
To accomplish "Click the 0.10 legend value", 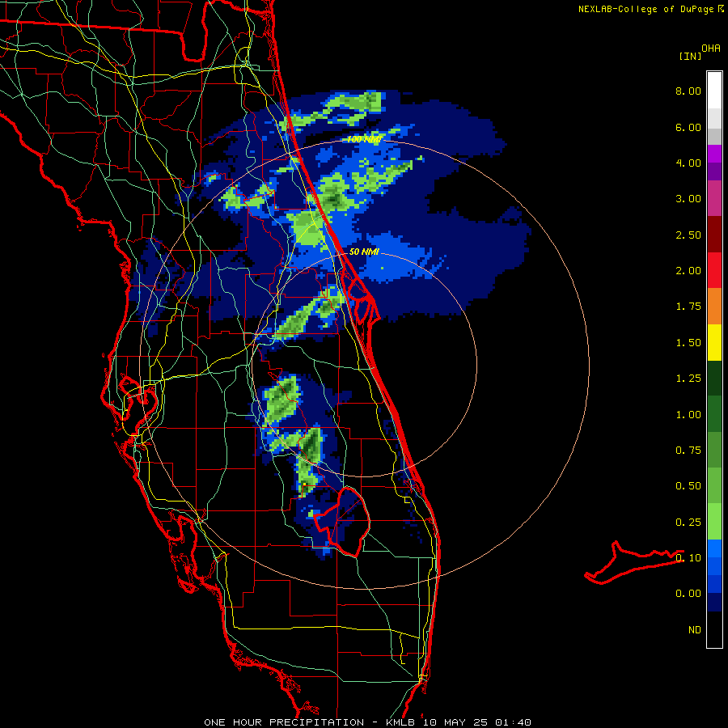I will click(x=688, y=558).
